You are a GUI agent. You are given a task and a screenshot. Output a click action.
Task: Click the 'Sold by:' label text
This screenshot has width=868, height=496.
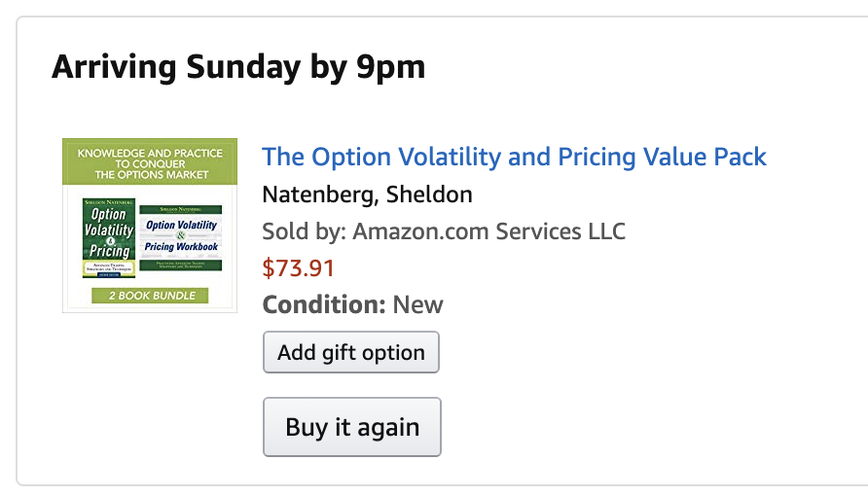[304, 231]
